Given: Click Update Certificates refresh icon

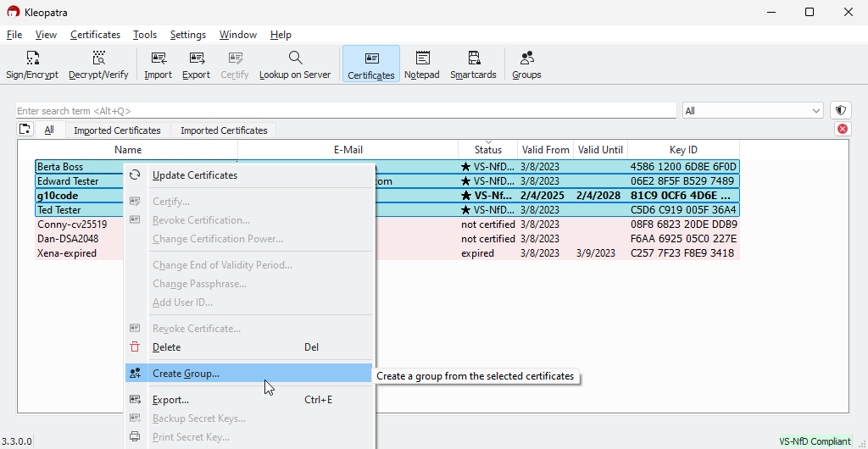Looking at the screenshot, I should [135, 175].
